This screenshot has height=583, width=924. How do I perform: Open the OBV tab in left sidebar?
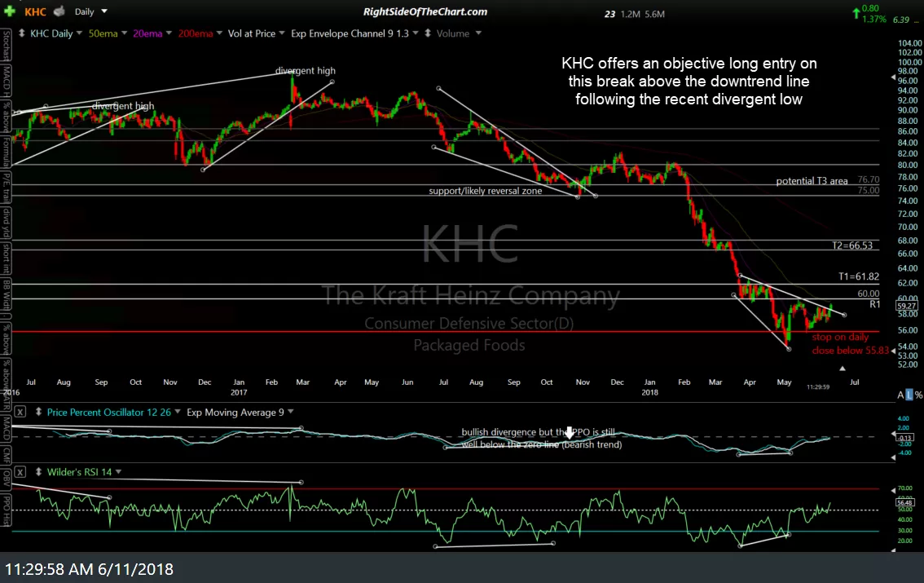[x=6, y=479]
